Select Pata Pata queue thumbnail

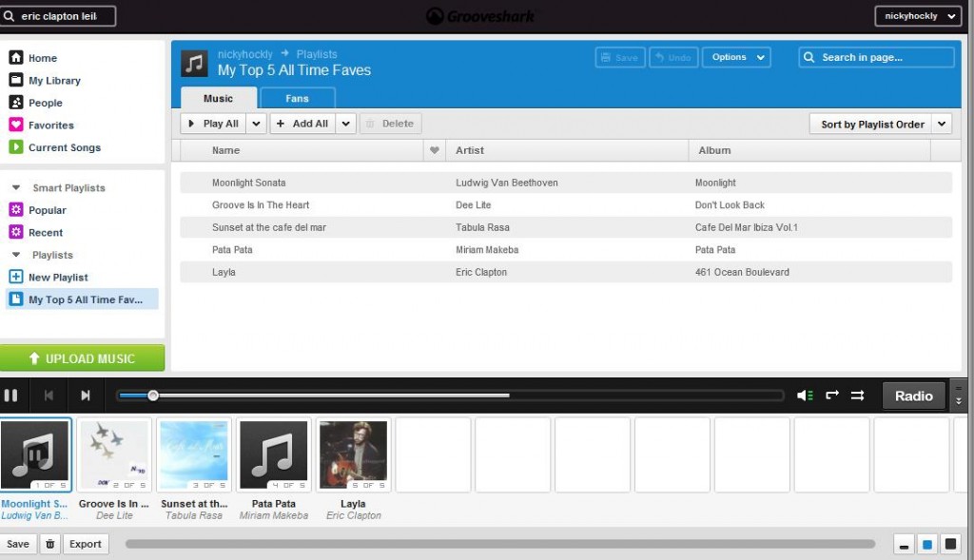(x=273, y=454)
